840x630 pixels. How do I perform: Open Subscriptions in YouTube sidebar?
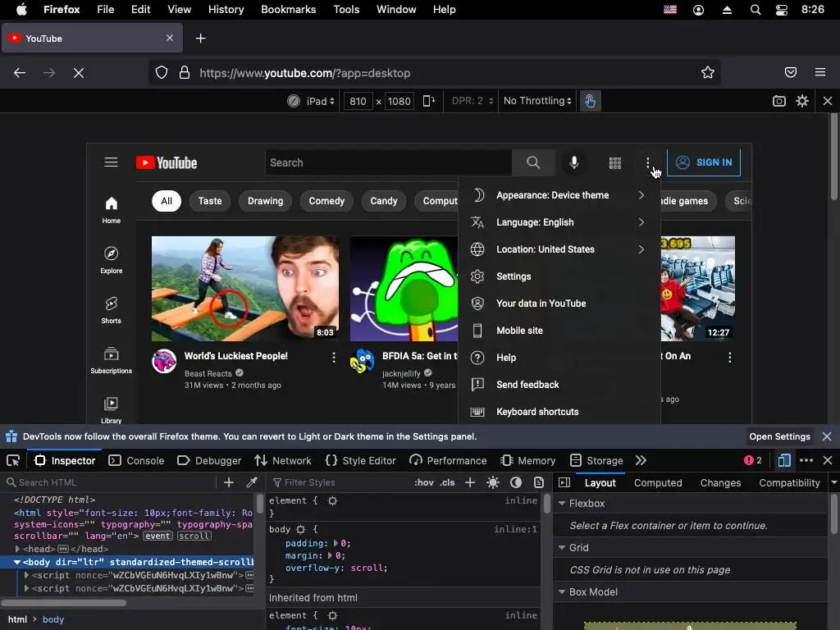[112, 360]
